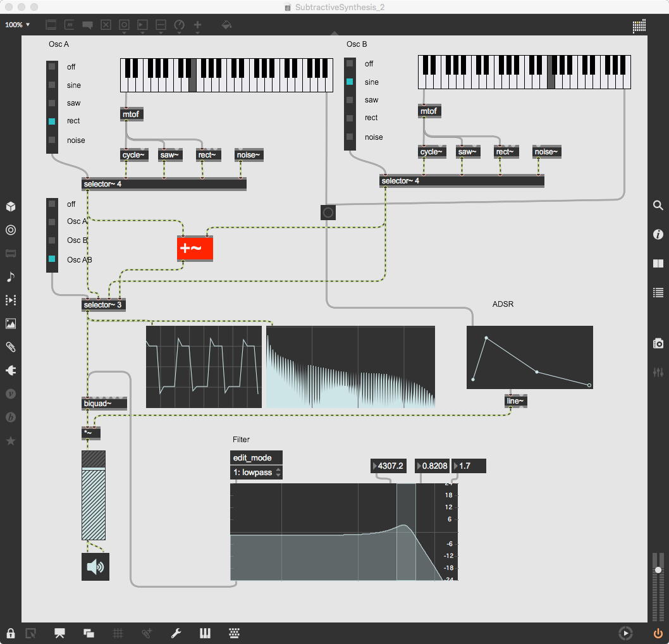The height and width of the screenshot is (644, 669).
Task: Select Osc B 'saw' radio button
Action: click(350, 100)
